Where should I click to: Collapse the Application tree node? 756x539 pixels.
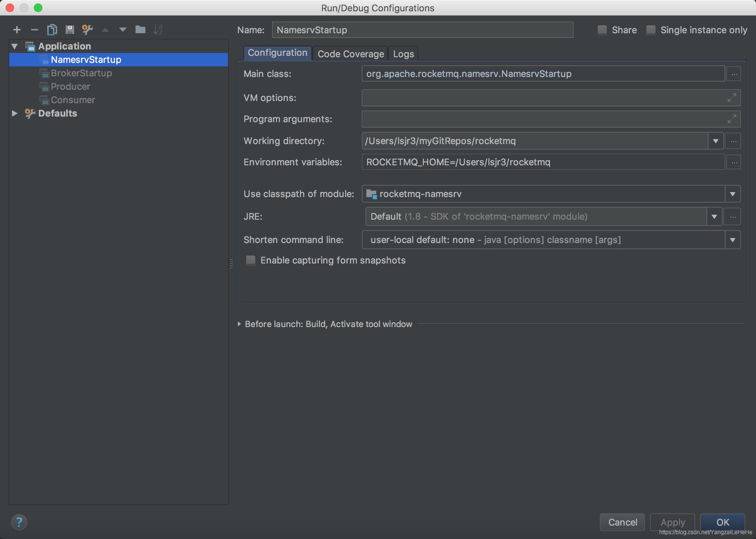point(14,46)
